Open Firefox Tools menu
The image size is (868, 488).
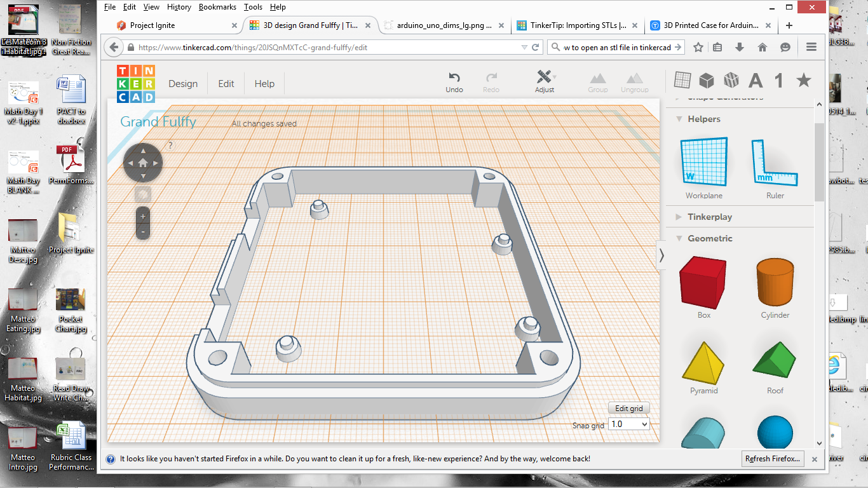tap(253, 7)
